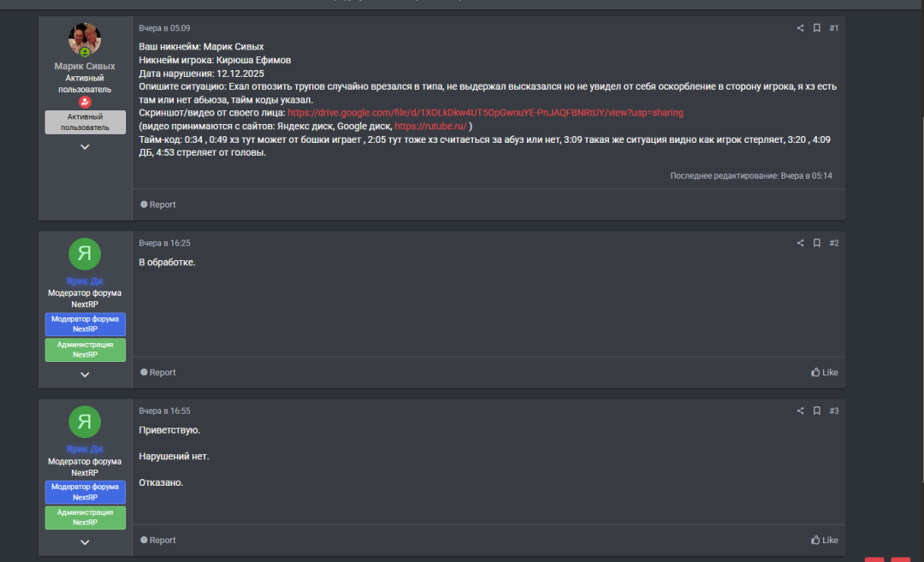The width and height of the screenshot is (924, 562).
Task: Report the "В обработке." post
Action: pos(158,372)
